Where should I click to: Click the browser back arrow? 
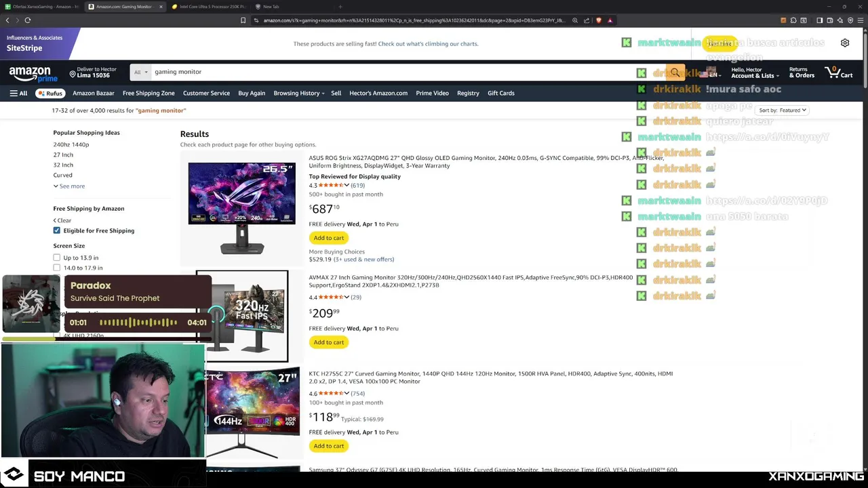[x=7, y=20]
